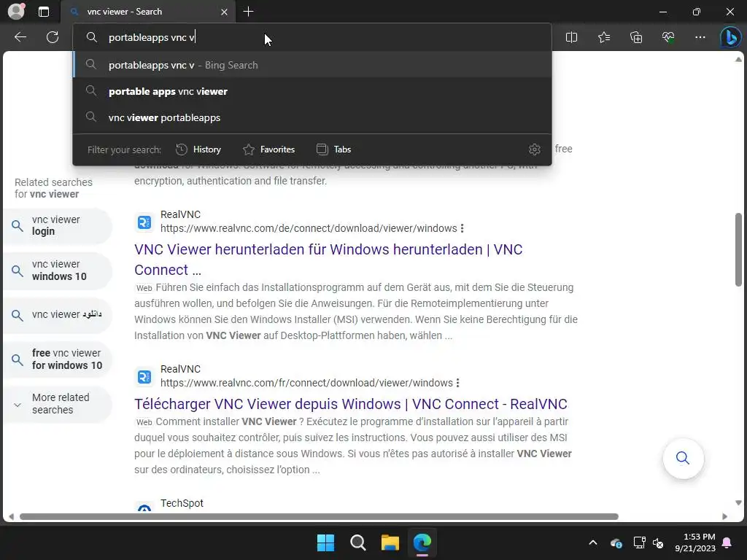Open 'Télécharger VNC Viewer depuis Windows' result
The height and width of the screenshot is (560, 747).
click(351, 404)
